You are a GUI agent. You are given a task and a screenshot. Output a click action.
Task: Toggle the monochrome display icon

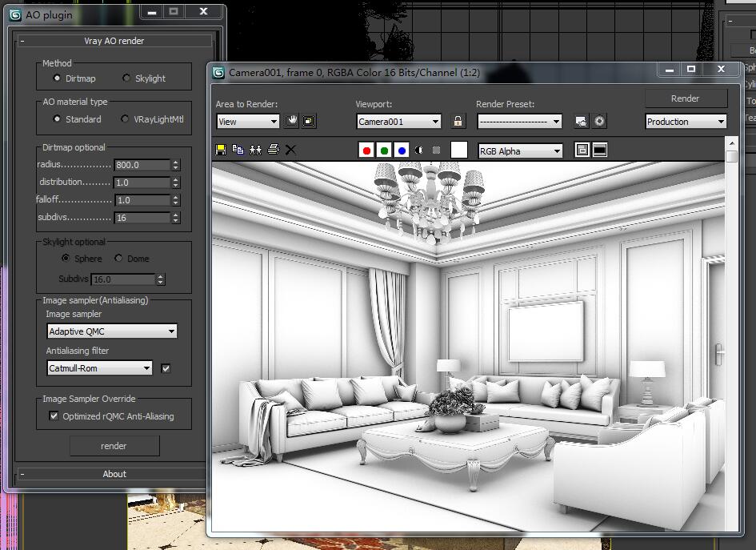pos(436,151)
